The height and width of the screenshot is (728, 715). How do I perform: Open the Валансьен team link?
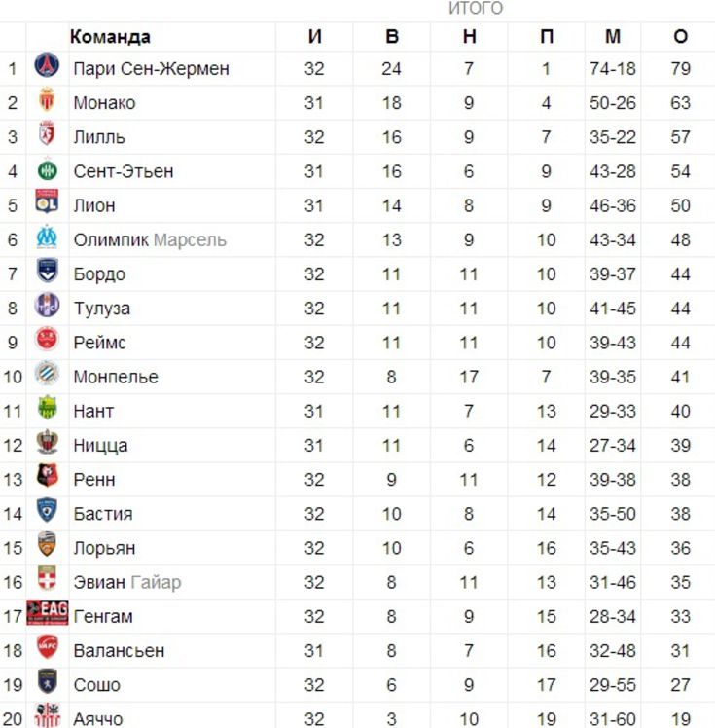pyautogui.click(x=119, y=650)
